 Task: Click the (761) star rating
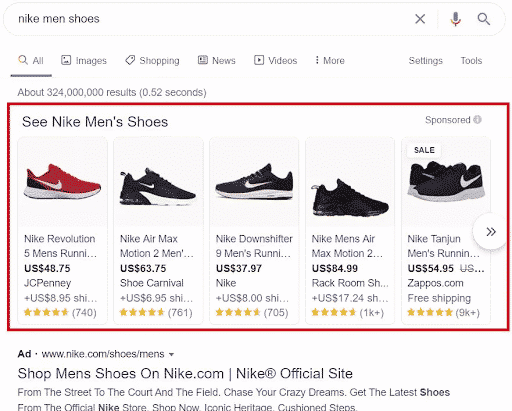(x=156, y=312)
